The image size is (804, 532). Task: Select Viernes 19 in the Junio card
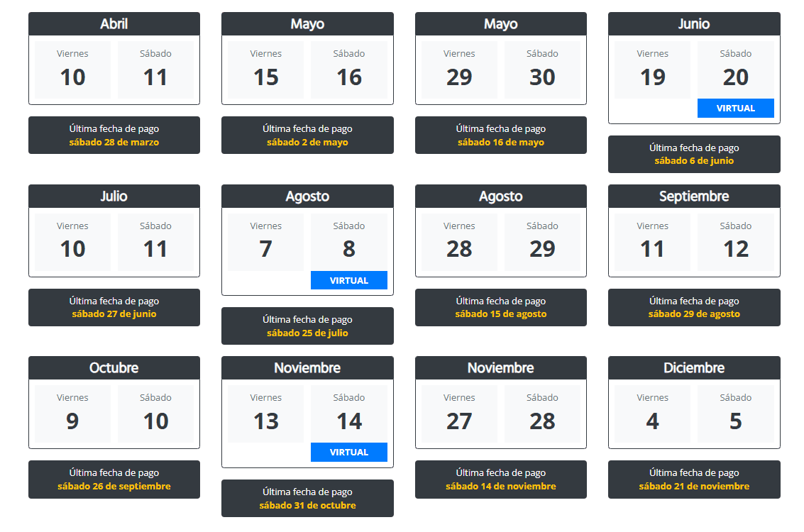click(x=652, y=70)
